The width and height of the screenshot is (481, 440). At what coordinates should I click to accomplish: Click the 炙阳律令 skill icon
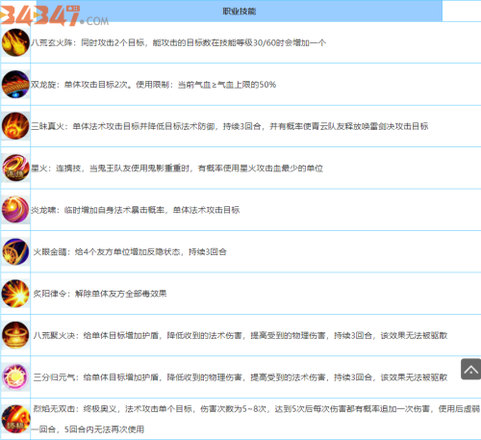coord(15,293)
